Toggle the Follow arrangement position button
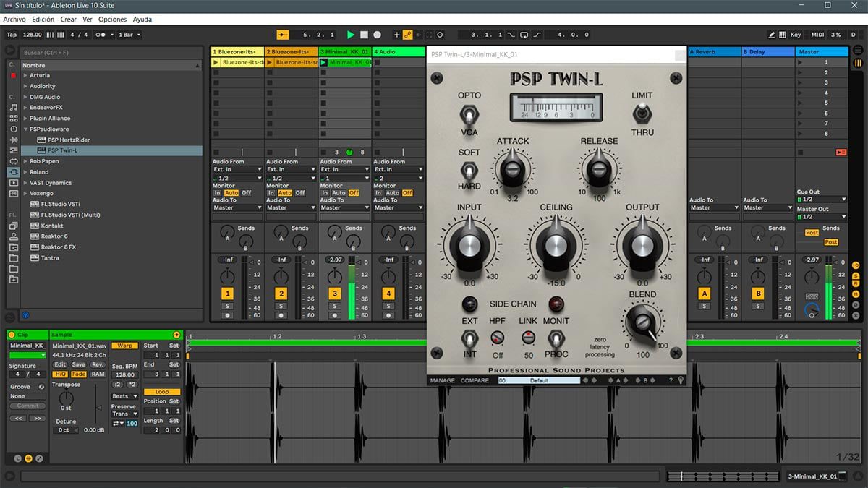The height and width of the screenshot is (488, 868). click(283, 35)
